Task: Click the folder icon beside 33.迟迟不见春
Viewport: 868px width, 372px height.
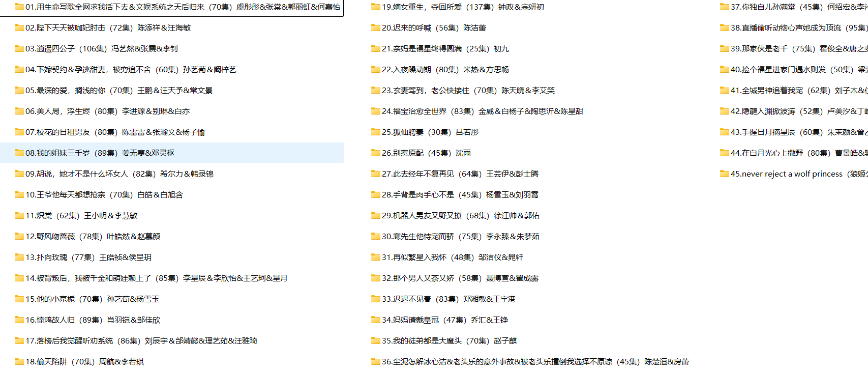Action: pyautogui.click(x=376, y=299)
